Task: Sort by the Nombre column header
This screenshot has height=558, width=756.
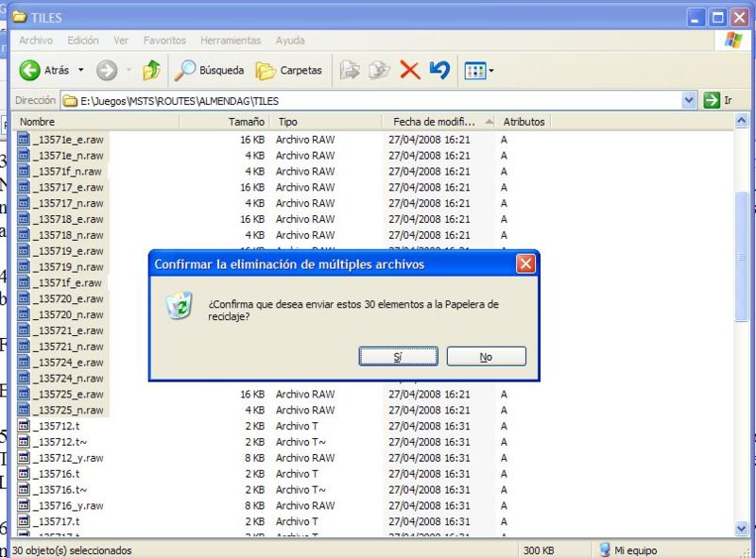Action: click(x=43, y=121)
